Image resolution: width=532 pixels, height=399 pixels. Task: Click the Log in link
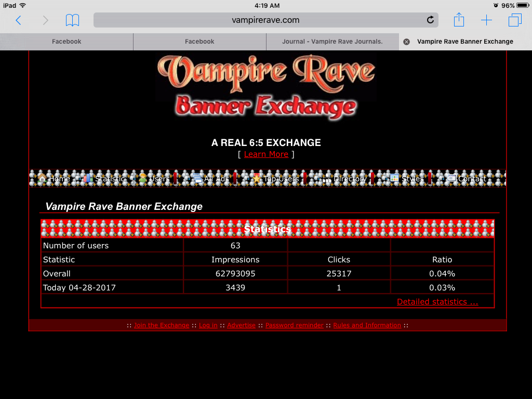(x=208, y=325)
